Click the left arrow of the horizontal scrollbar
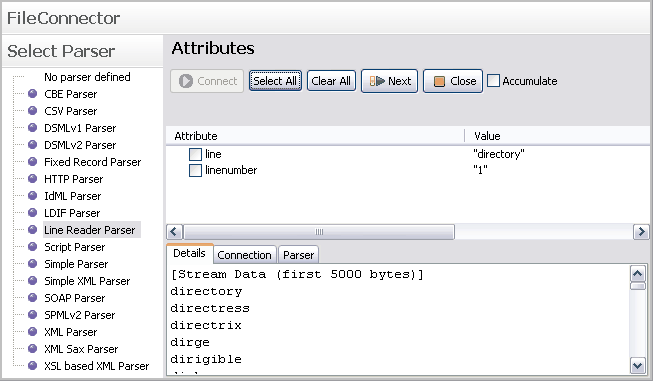 [174, 231]
